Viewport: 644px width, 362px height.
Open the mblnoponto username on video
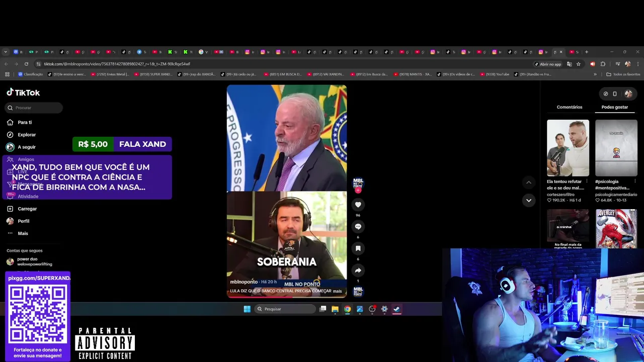point(244,282)
